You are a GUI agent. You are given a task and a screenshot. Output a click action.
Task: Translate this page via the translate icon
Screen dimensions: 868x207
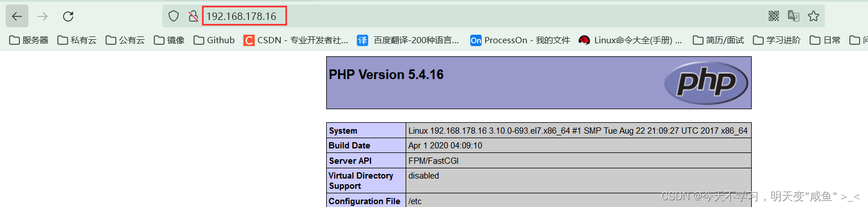[793, 16]
